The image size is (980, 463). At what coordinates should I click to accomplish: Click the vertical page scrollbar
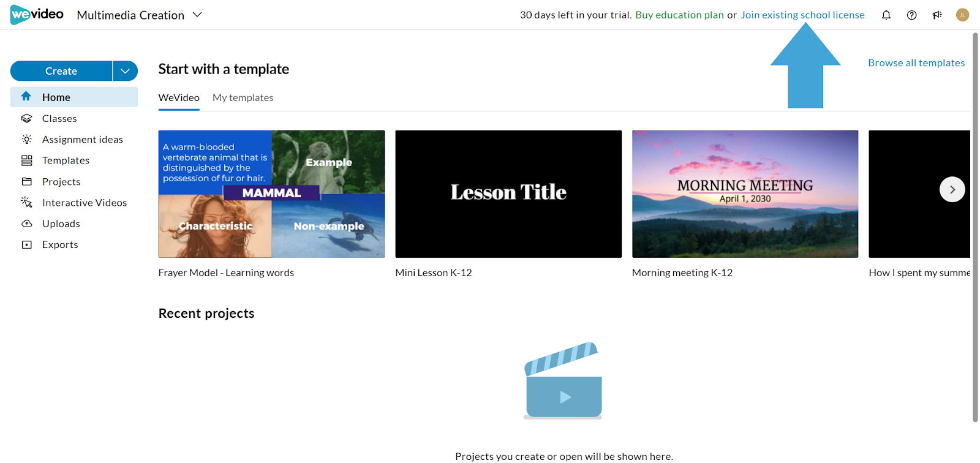(976, 227)
